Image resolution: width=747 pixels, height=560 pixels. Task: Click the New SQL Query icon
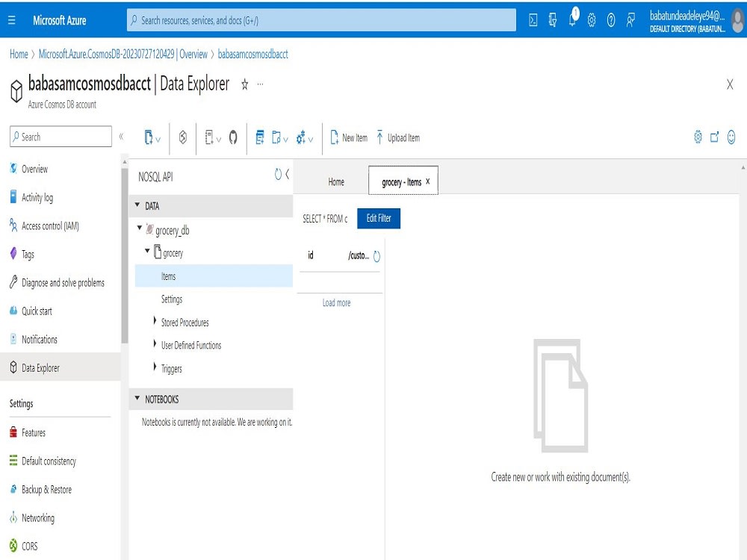click(x=260, y=137)
